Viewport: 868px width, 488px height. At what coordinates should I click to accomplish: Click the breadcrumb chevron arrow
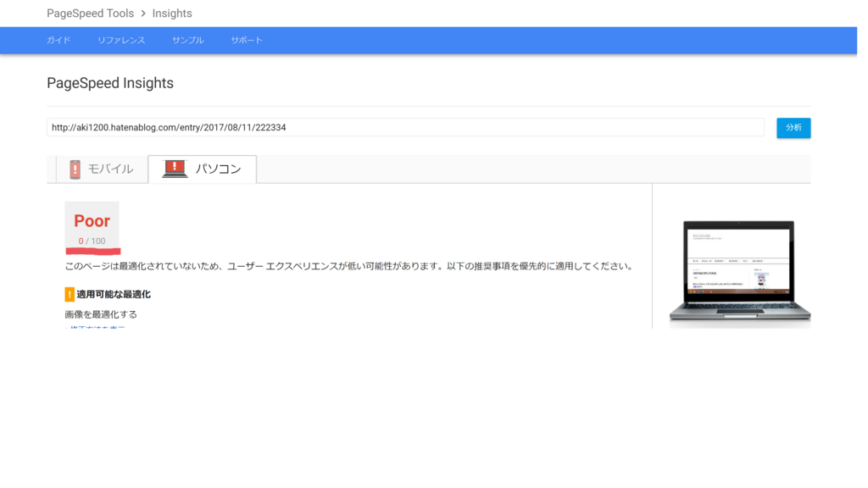tap(143, 14)
